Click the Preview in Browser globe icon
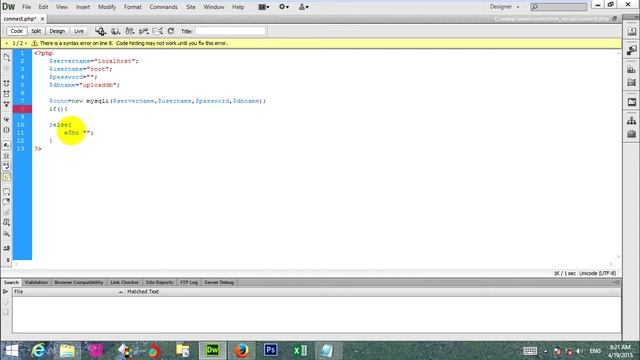This screenshot has height=360, width=640. 116,31
